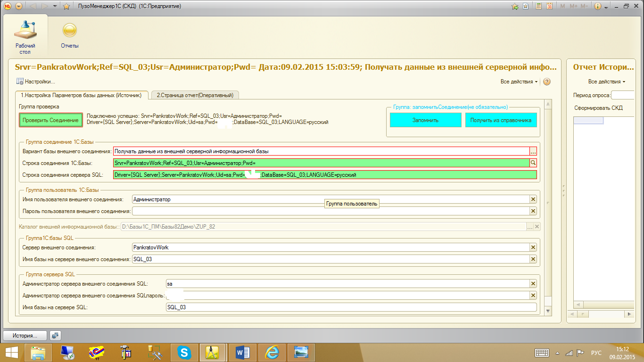Click Сформировать СКД command
Viewport: 644px width, 362px height.
click(598, 108)
